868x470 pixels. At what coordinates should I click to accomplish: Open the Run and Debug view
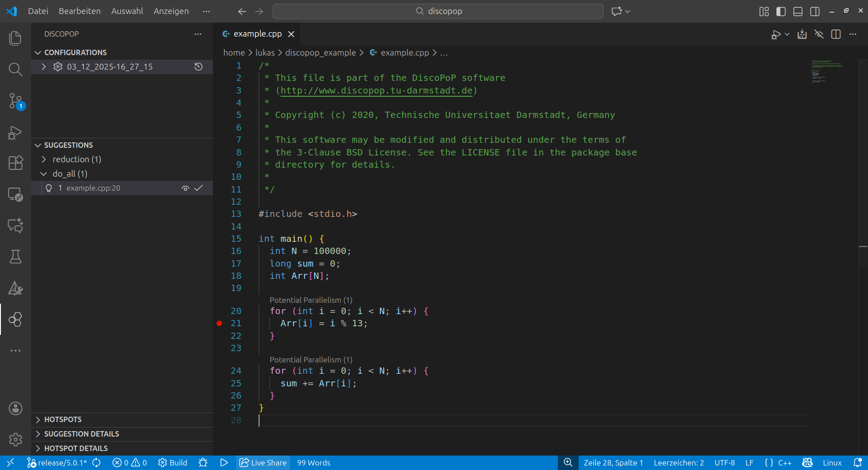[15, 132]
